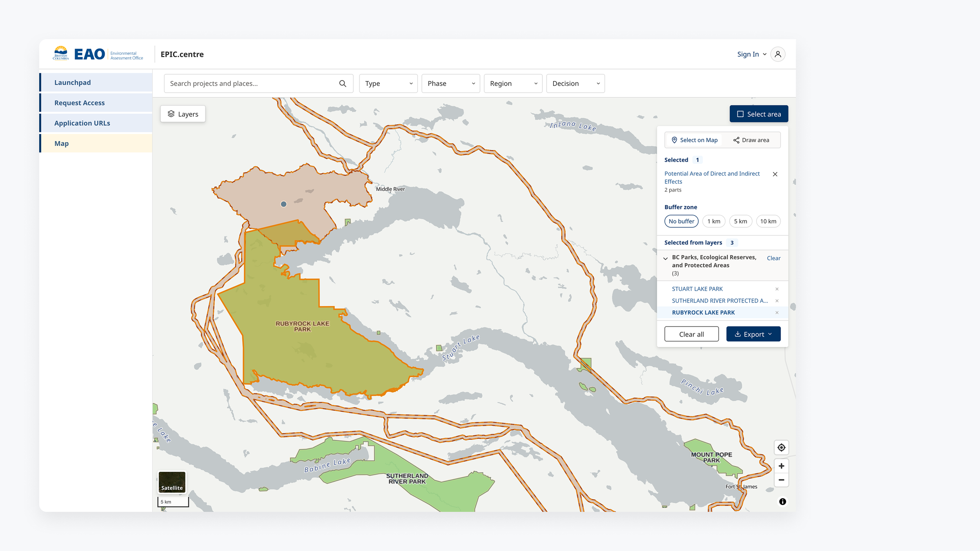Click the 5 km map scale bar
The image size is (980, 551).
coord(173,502)
